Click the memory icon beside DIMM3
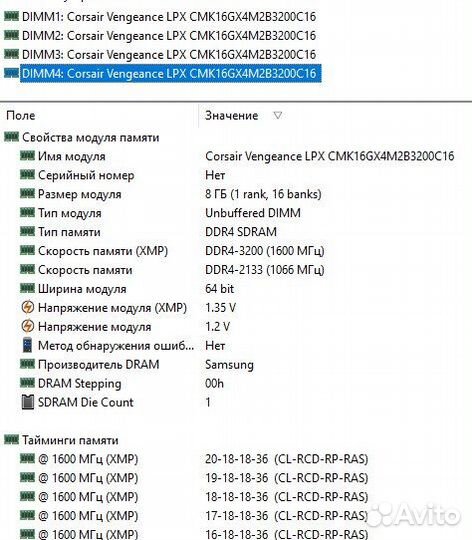472x540 pixels. coord(11,54)
